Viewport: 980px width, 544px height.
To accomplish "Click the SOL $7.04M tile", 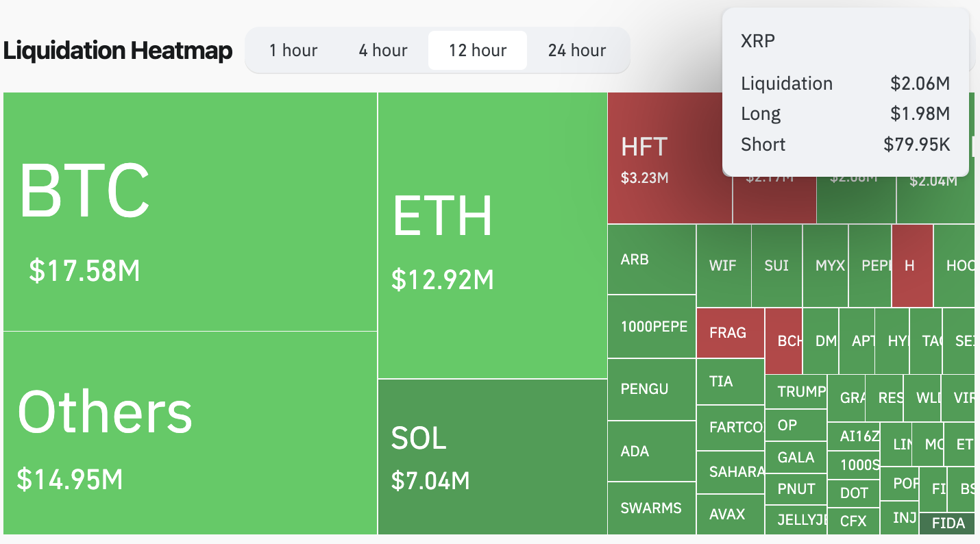I will (x=492, y=456).
